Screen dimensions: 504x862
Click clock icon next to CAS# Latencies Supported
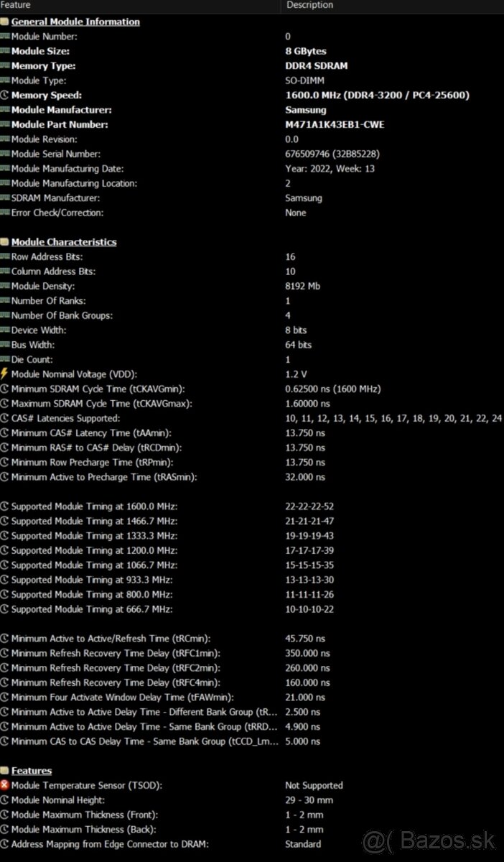(x=5, y=418)
